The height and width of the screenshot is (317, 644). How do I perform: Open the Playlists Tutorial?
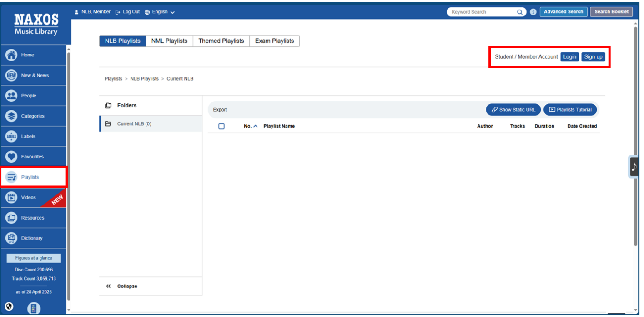point(570,110)
